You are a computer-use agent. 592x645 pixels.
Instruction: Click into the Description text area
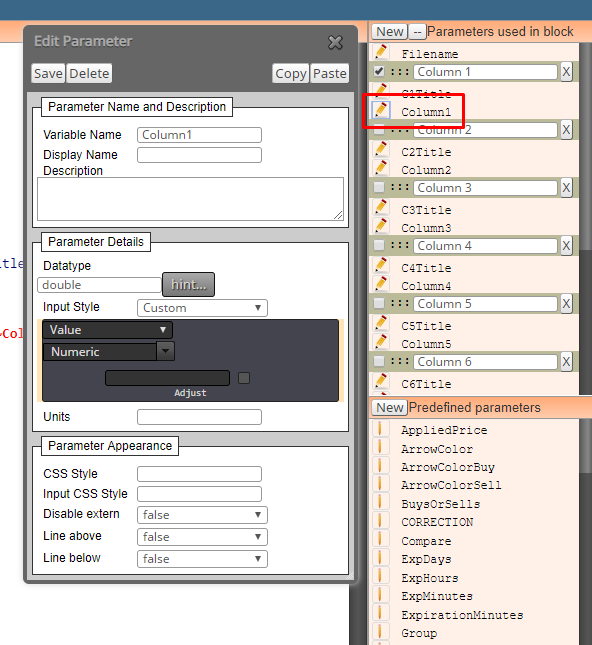pyautogui.click(x=190, y=199)
